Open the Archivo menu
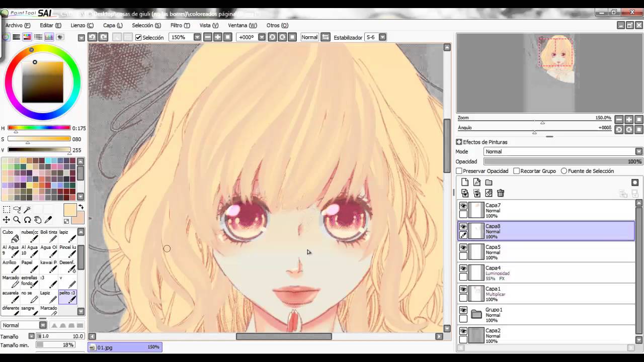The width and height of the screenshot is (644, 362). coord(18,25)
